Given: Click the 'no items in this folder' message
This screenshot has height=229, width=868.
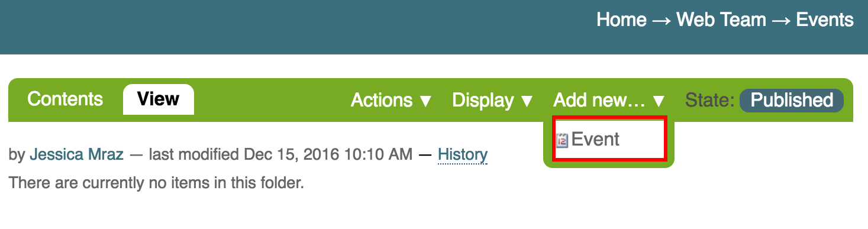Looking at the screenshot, I should pos(156,183).
